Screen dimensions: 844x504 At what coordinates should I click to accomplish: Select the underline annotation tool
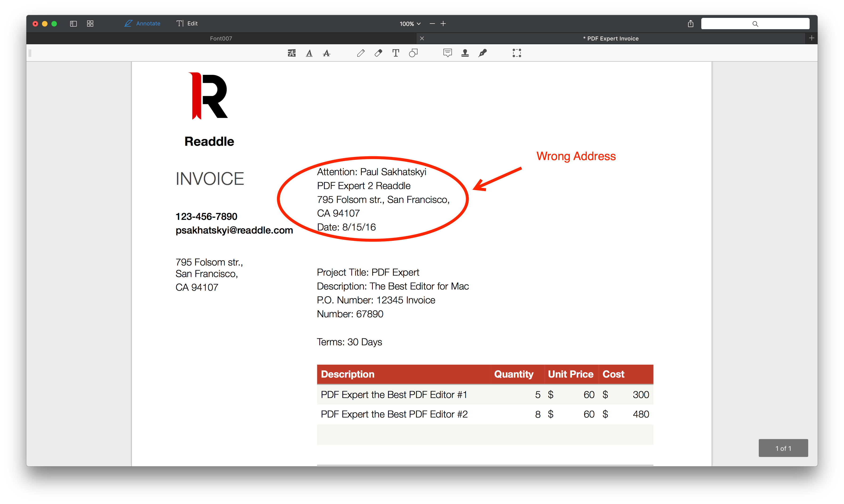coord(309,53)
